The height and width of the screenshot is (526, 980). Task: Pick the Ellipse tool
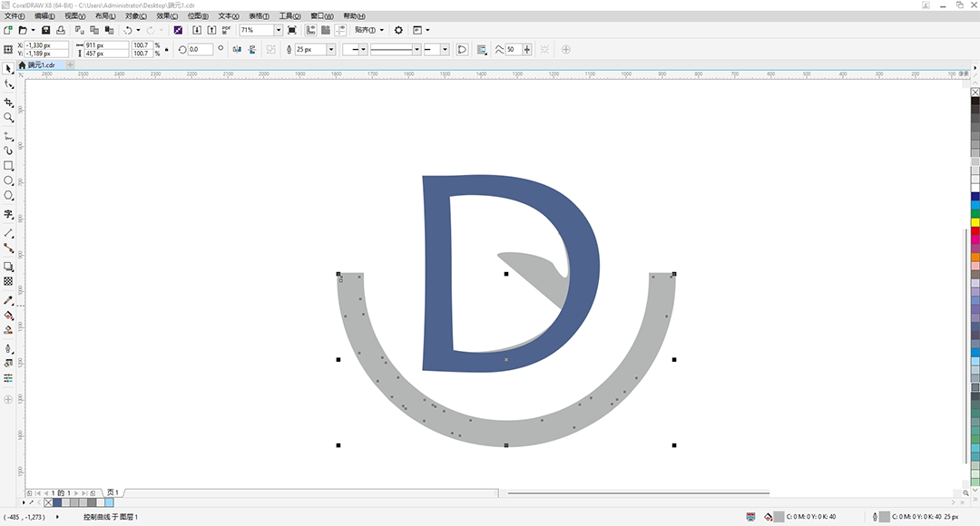tap(8, 181)
